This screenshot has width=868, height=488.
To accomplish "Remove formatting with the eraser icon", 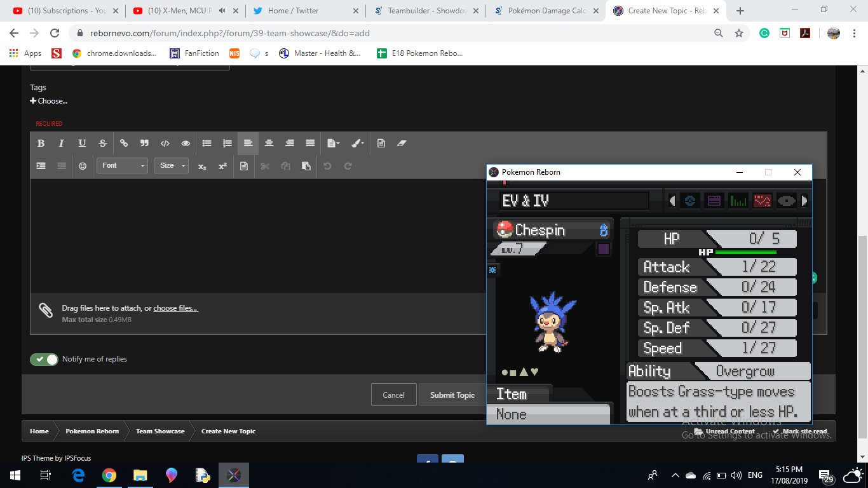I will [x=402, y=144].
